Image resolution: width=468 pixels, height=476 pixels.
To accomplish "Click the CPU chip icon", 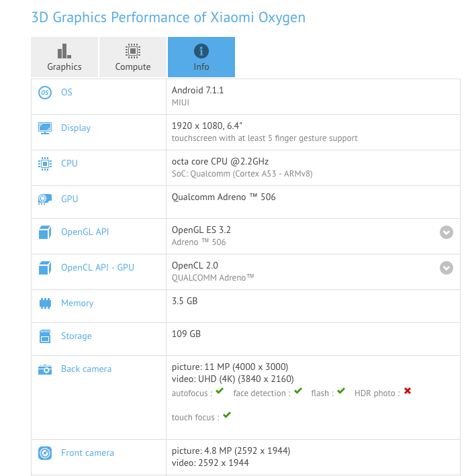I will coord(45,163).
